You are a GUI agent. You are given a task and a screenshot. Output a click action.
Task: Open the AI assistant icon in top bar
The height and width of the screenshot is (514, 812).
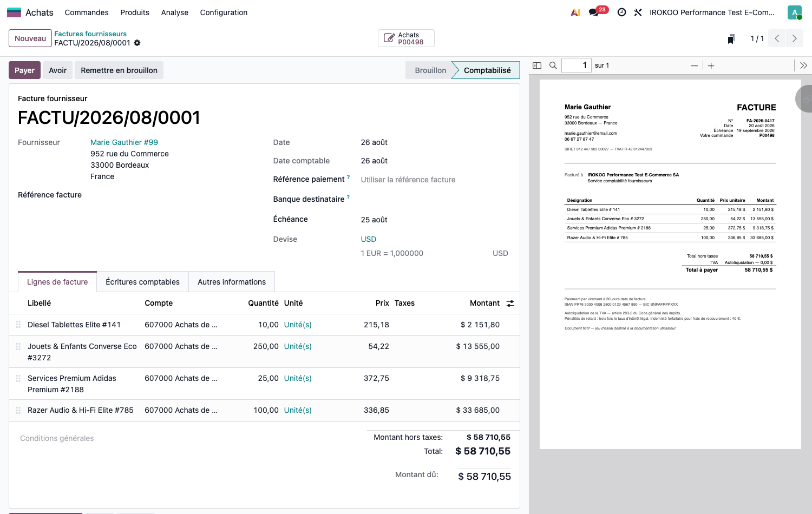pyautogui.click(x=575, y=12)
